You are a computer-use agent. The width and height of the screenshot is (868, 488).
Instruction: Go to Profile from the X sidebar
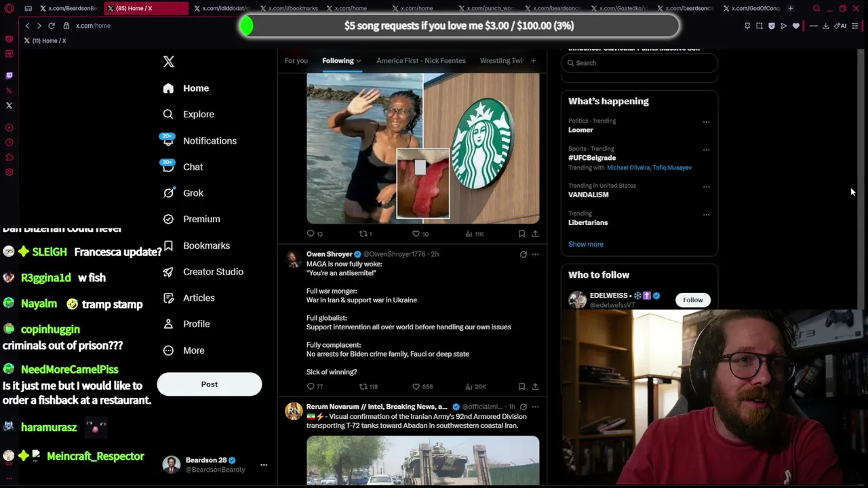tap(186, 324)
